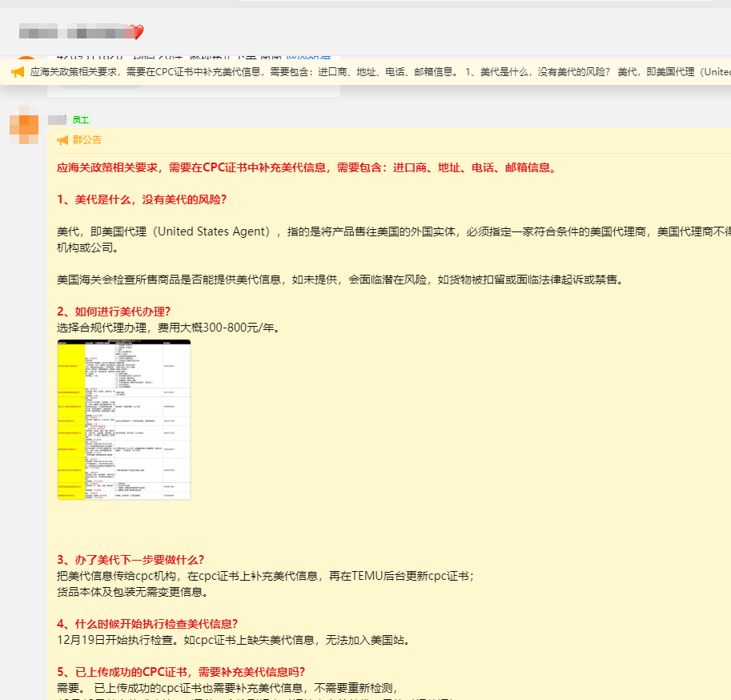
Task: Click the sender's orange profile avatar
Action: pos(24,127)
